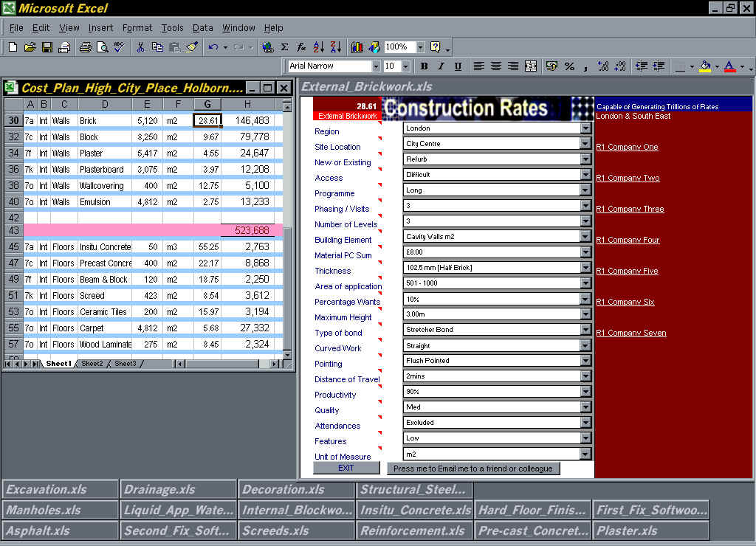Click the Open file folder icon
Screen dimensions: 756x546
pyautogui.click(x=30, y=47)
